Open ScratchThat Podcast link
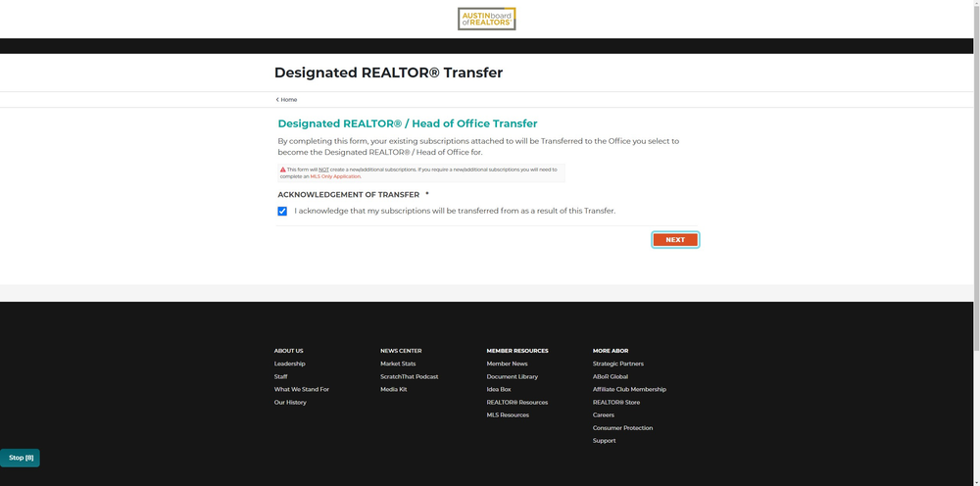 click(409, 376)
